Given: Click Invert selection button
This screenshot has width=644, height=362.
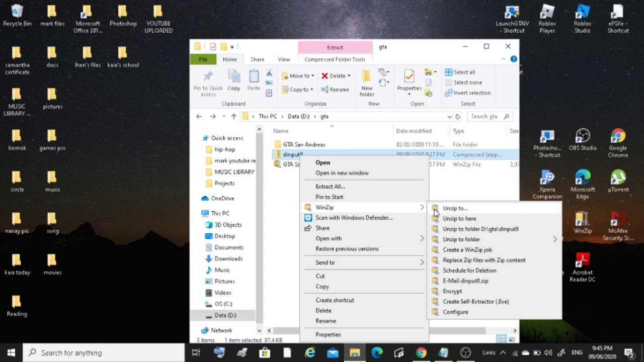Looking at the screenshot, I should (467, 93).
